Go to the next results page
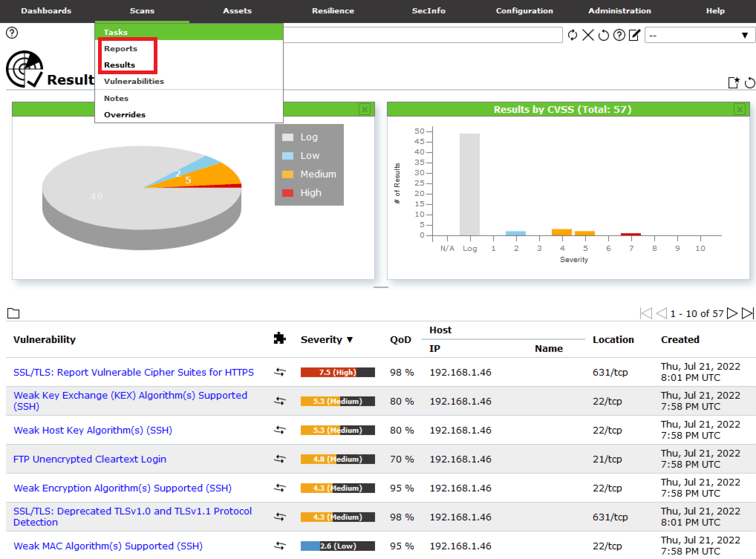 tap(732, 314)
